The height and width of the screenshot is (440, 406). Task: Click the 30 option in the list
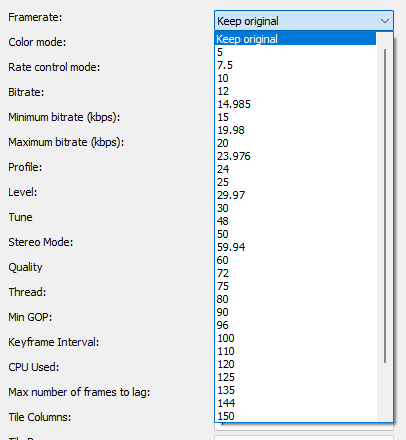point(295,208)
